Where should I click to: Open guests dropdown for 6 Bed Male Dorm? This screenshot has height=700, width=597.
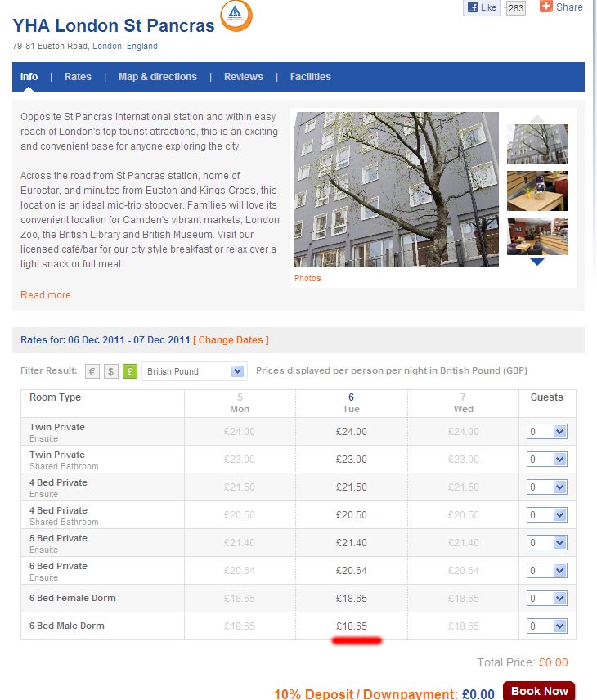[547, 626]
